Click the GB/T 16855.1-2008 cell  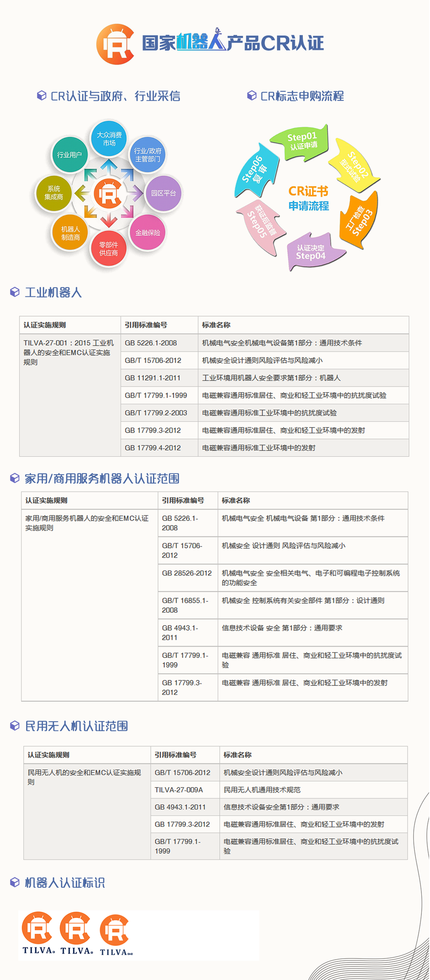(x=188, y=605)
